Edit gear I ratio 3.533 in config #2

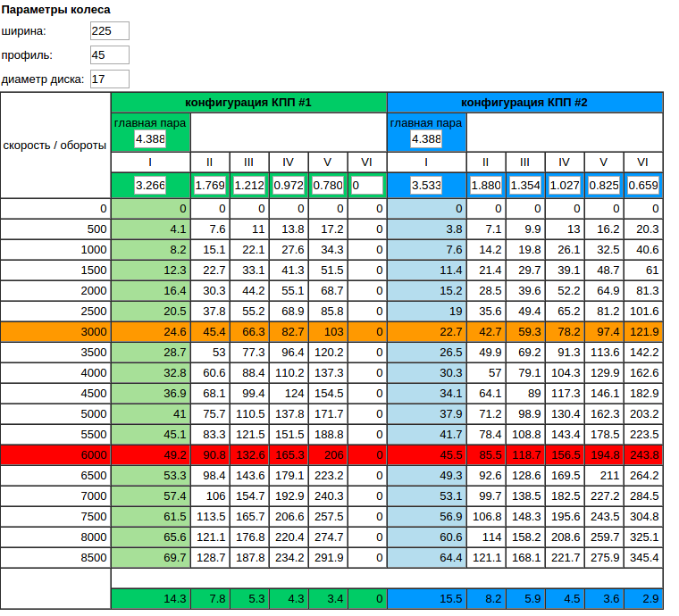pyautogui.click(x=426, y=186)
